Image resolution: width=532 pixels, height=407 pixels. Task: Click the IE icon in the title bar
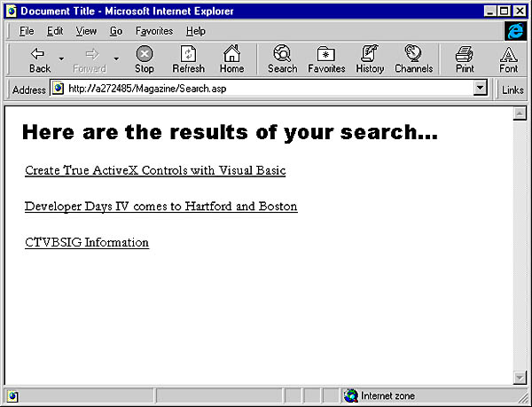pos(12,11)
